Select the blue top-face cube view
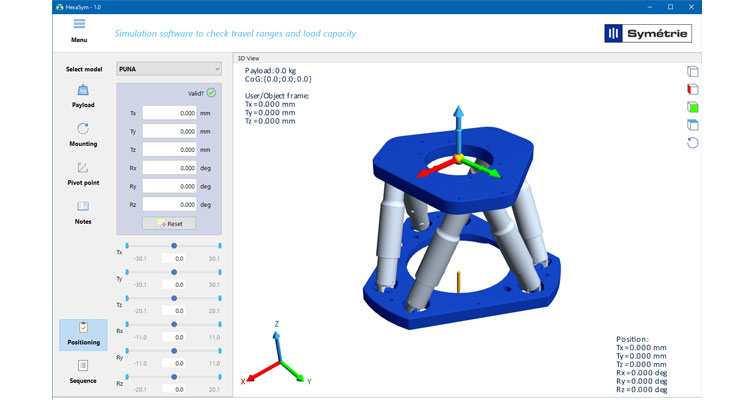Viewport: 750px width, 400px height. click(x=693, y=125)
